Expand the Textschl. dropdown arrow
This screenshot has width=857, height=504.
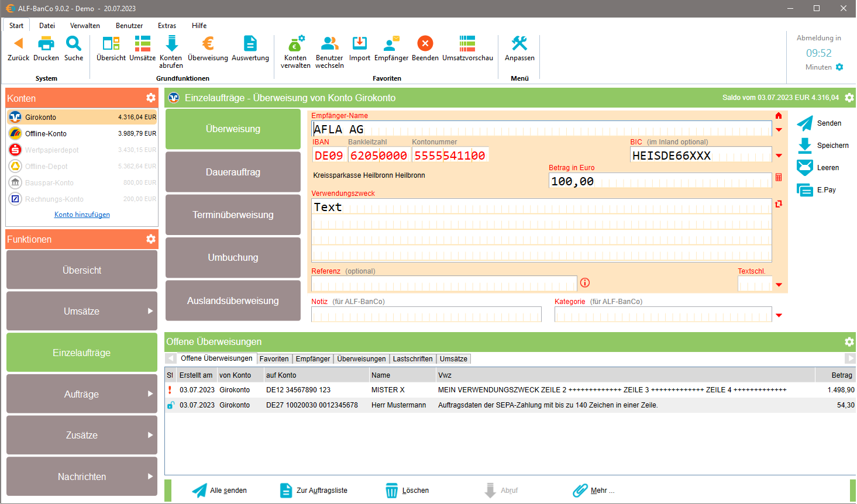[x=779, y=285]
